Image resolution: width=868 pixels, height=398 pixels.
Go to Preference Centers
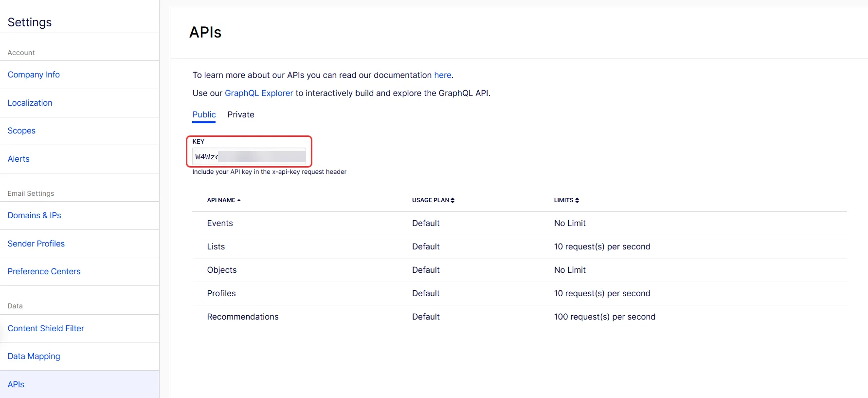tap(44, 271)
